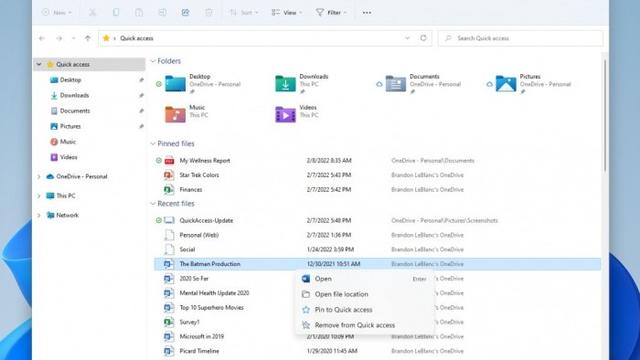Select Microsoft in 2019 document
The image size is (640, 360).
pos(202,337)
